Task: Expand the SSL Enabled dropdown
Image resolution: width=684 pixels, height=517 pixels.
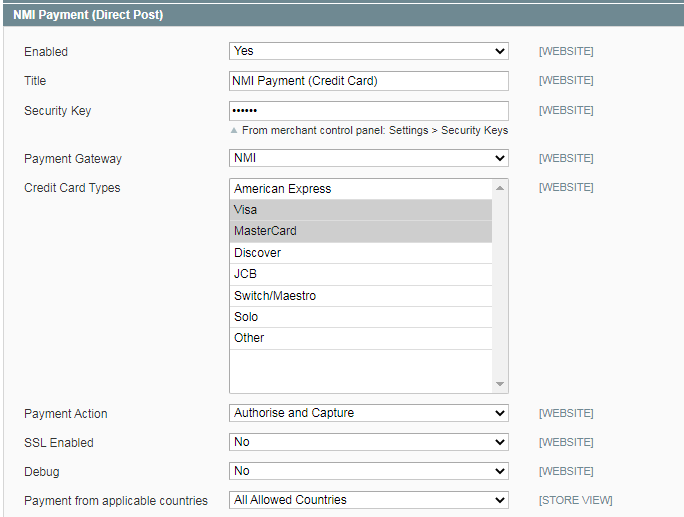Action: pos(368,442)
